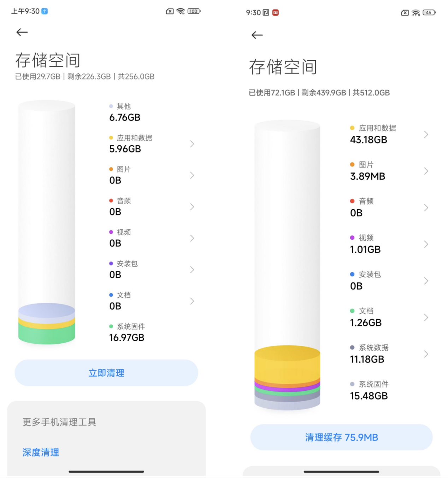Tap the 更多手机清理工具 heading

[59, 422]
